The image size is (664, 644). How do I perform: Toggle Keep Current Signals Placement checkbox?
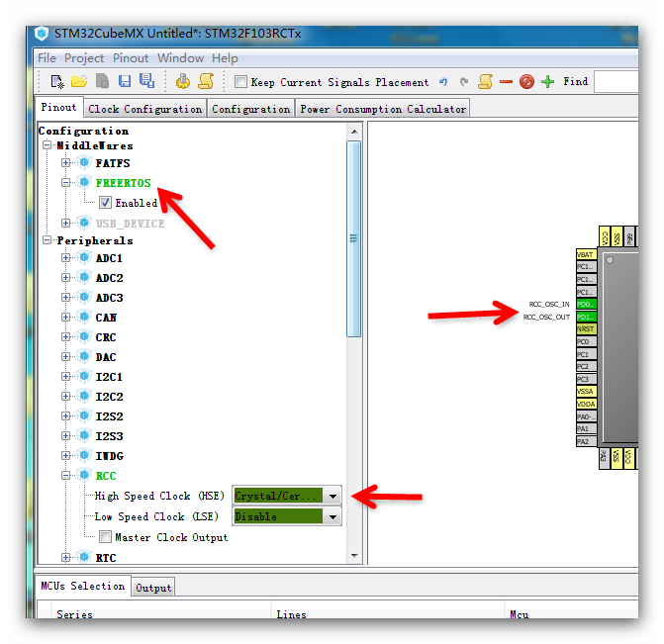click(x=240, y=82)
